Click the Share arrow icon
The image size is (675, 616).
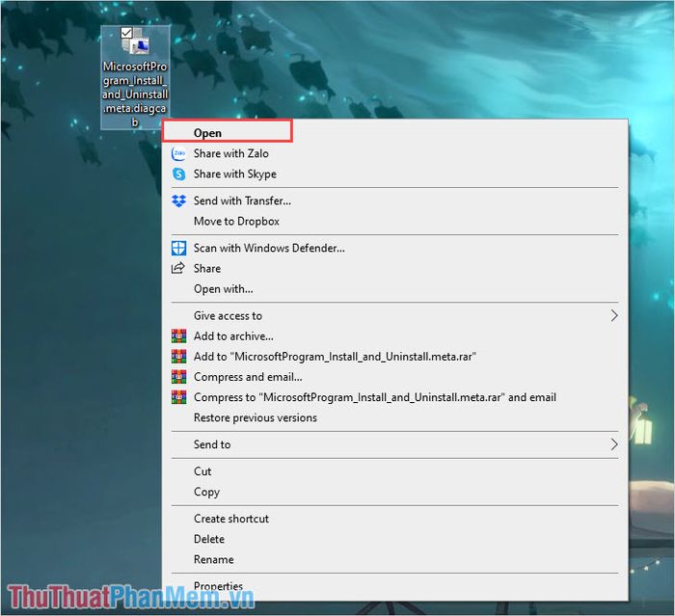click(178, 269)
